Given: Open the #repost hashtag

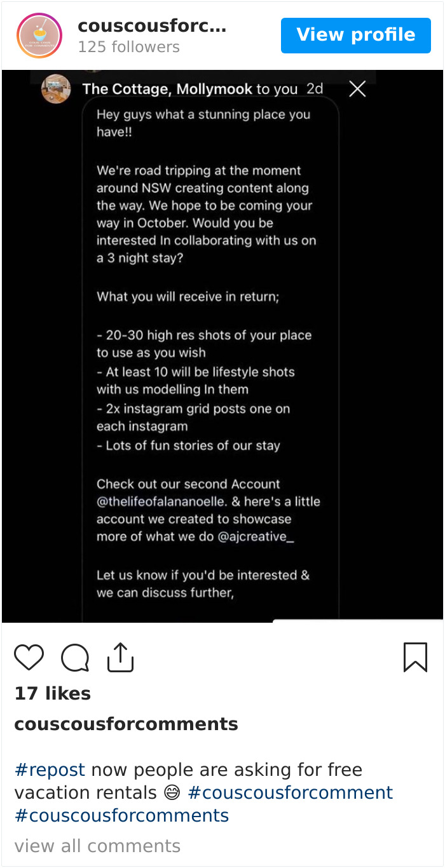Looking at the screenshot, I should coord(50,770).
